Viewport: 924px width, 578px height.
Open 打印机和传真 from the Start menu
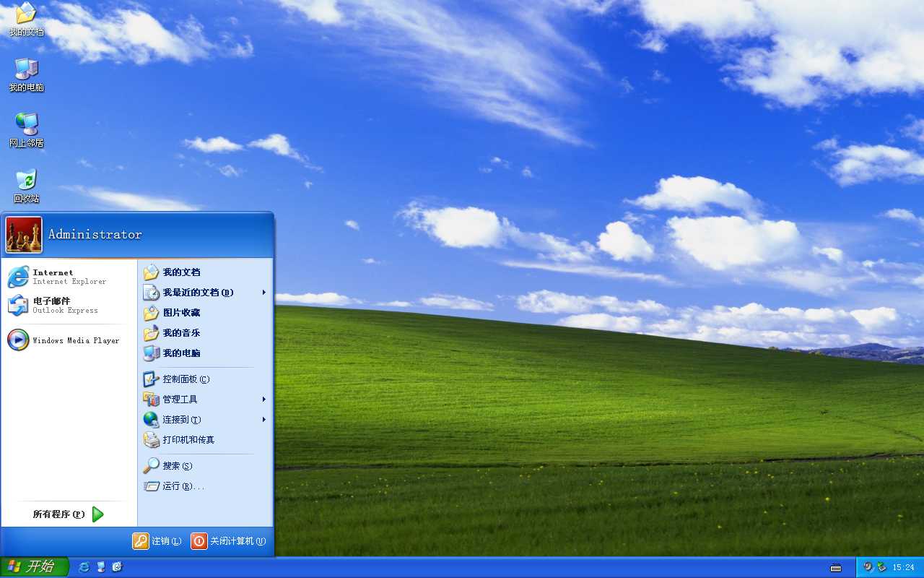click(205, 440)
